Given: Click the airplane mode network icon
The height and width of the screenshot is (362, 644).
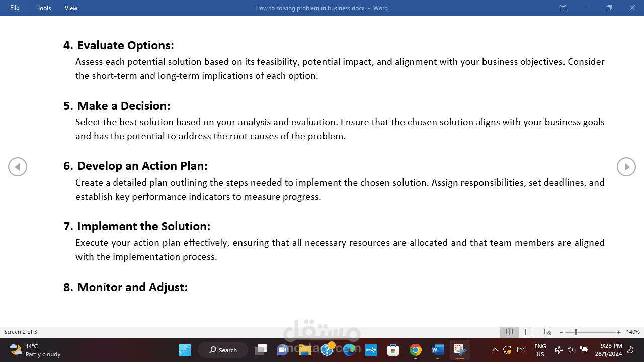Looking at the screenshot, I should (559, 350).
